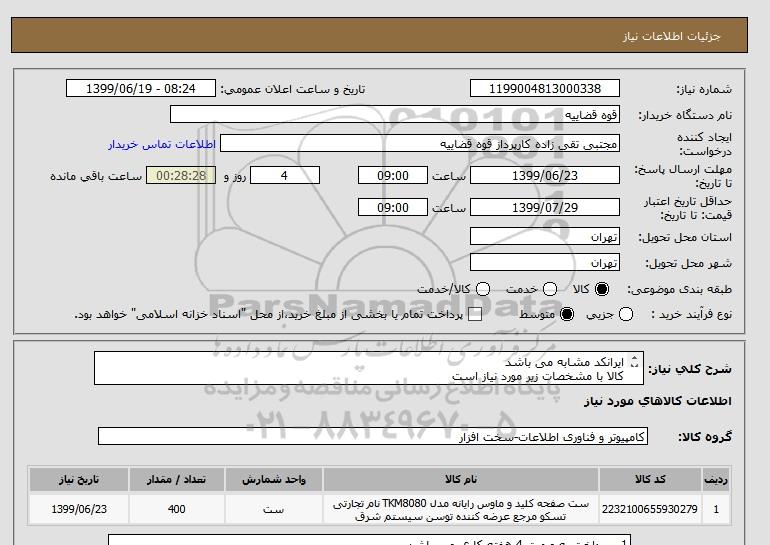Open the اطلاعات تماس خریدار link
The image size is (770, 545).
[x=162, y=144]
